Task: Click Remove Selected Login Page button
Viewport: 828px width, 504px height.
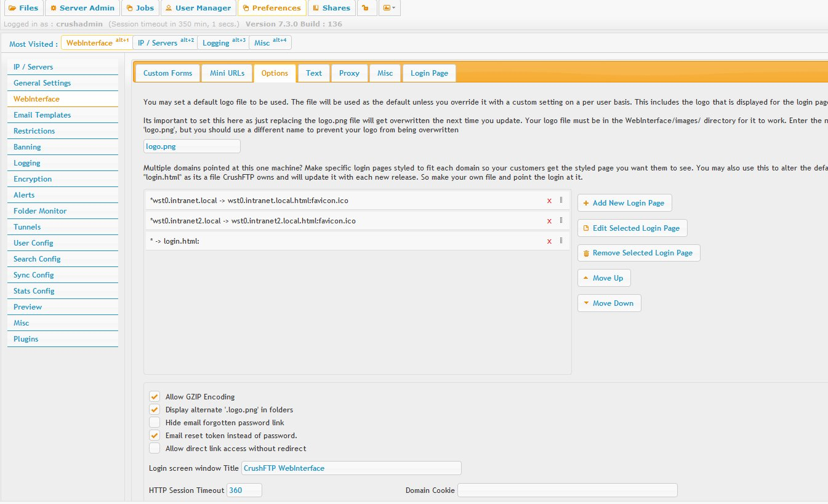Action: click(x=638, y=253)
